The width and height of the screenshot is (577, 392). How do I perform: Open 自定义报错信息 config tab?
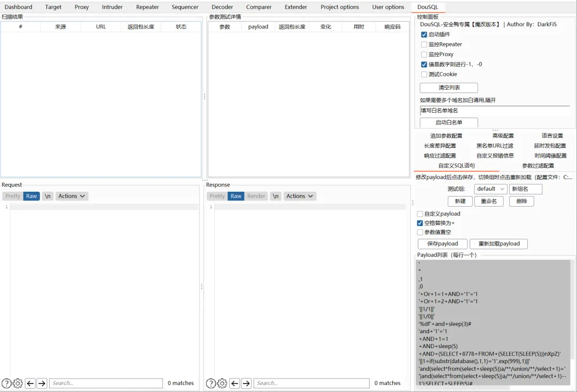495,156
